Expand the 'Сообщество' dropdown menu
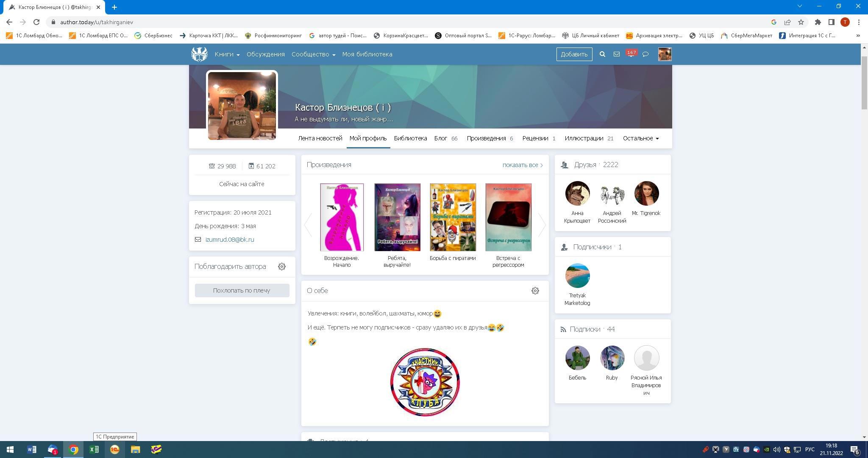The image size is (868, 458). coord(313,54)
